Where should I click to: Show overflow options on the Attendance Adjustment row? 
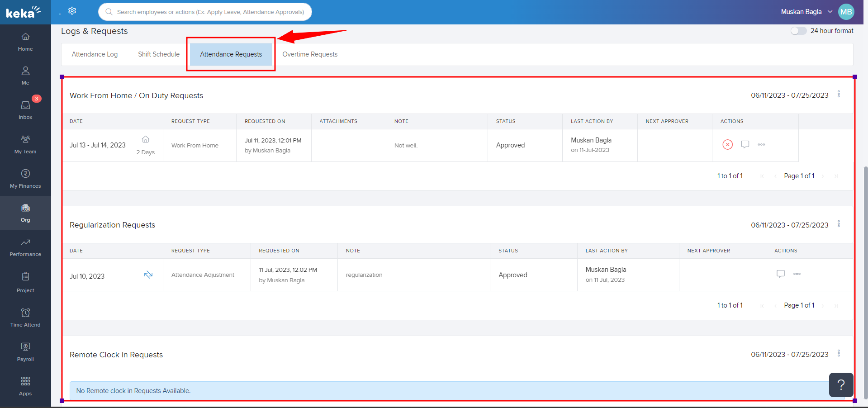pos(797,274)
